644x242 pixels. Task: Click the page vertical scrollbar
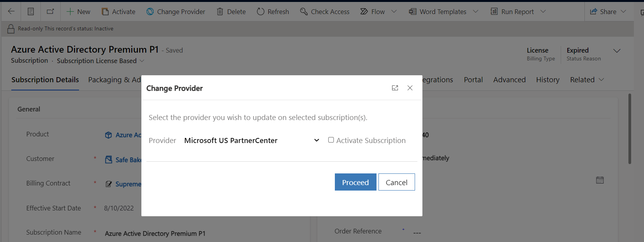[630, 129]
